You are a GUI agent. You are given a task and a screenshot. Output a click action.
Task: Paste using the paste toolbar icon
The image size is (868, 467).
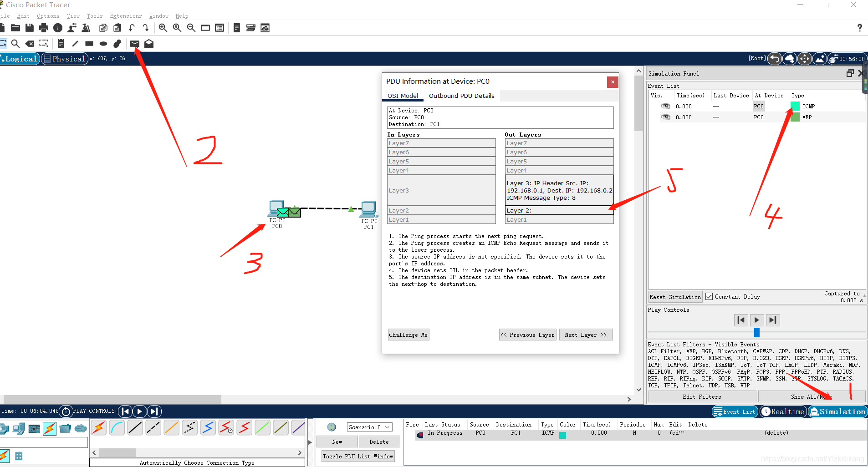[117, 28]
